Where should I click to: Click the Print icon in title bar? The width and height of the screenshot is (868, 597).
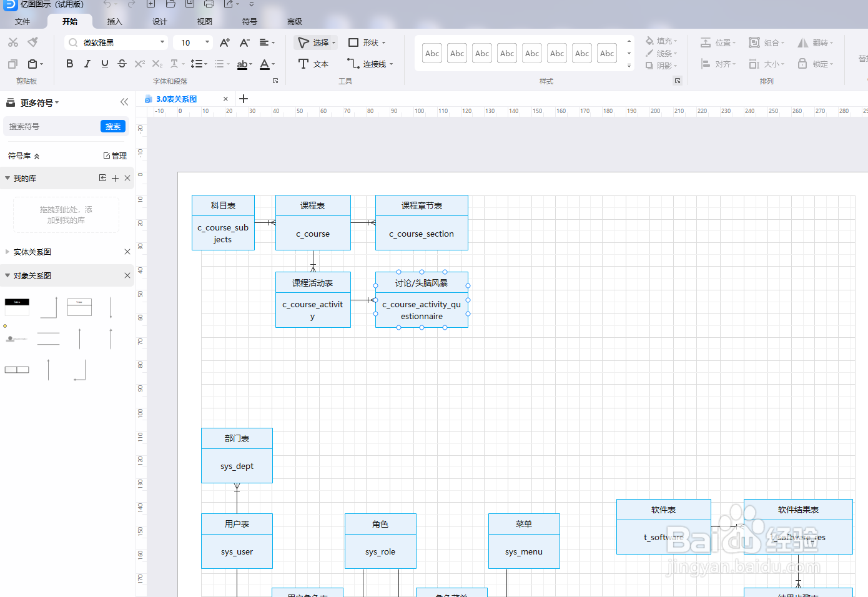point(209,4)
